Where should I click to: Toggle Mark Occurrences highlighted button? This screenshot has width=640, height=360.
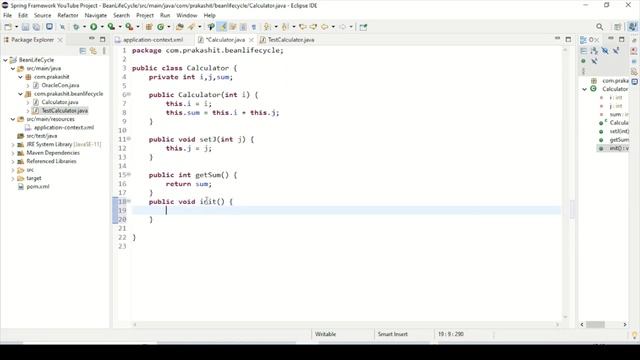point(222,27)
